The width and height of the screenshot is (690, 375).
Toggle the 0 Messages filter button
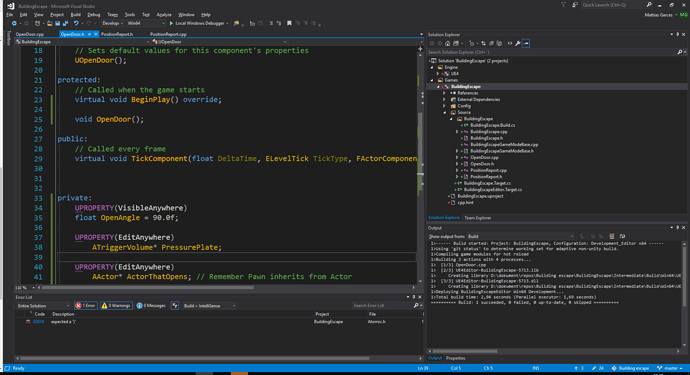[151, 305]
